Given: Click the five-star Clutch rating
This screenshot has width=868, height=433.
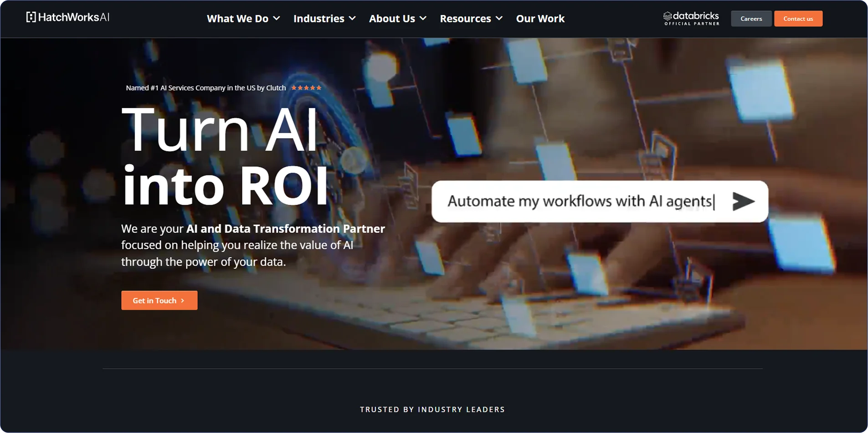Looking at the screenshot, I should tap(306, 88).
